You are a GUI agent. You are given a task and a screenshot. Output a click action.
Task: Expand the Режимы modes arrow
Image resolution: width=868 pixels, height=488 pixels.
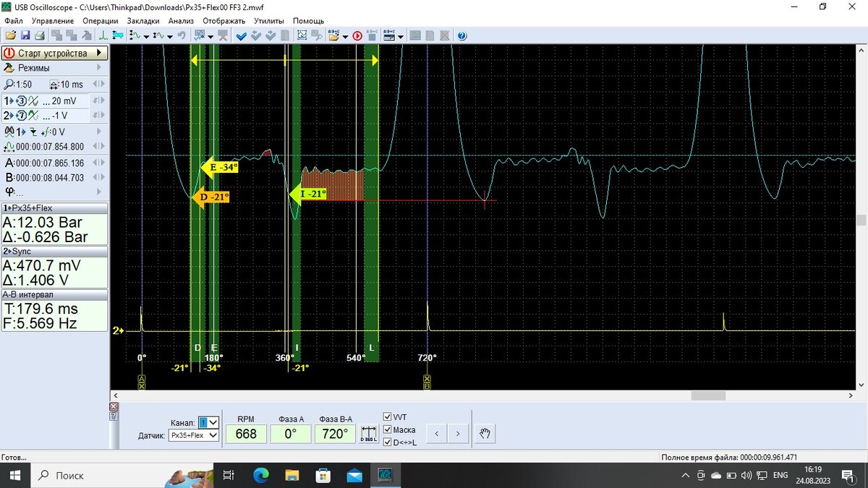pyautogui.click(x=99, y=68)
